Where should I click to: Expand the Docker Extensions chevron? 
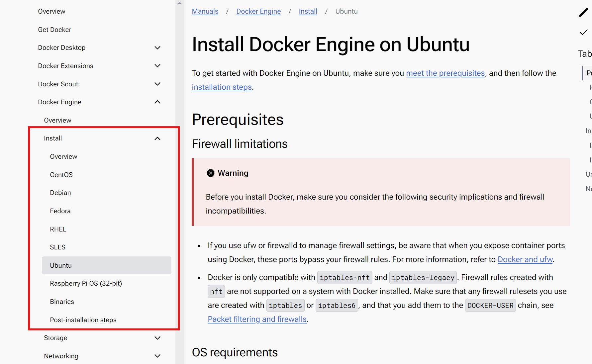click(x=157, y=66)
